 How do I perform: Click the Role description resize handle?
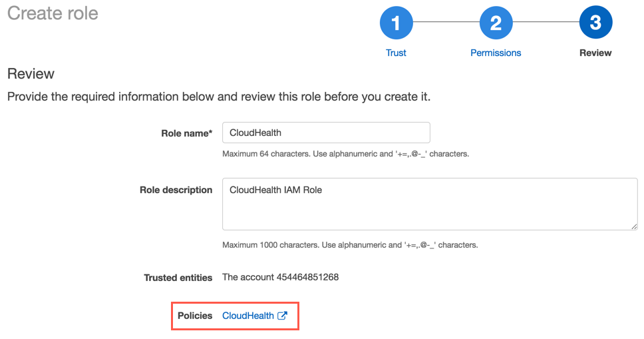tap(634, 226)
